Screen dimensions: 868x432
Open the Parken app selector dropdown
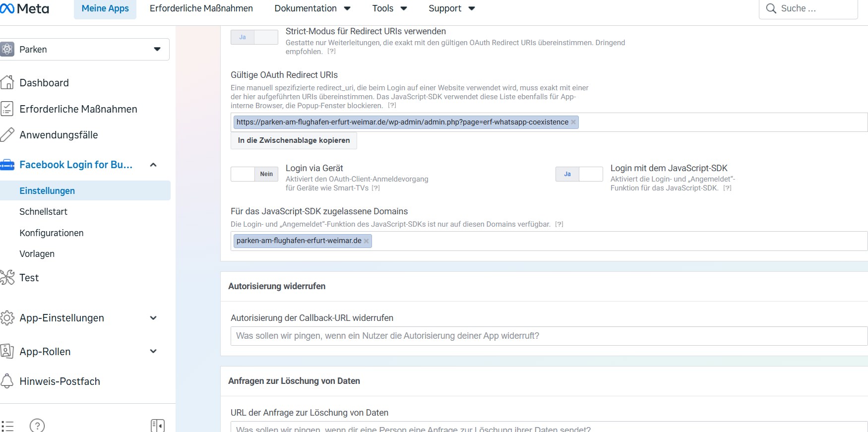[x=85, y=49]
